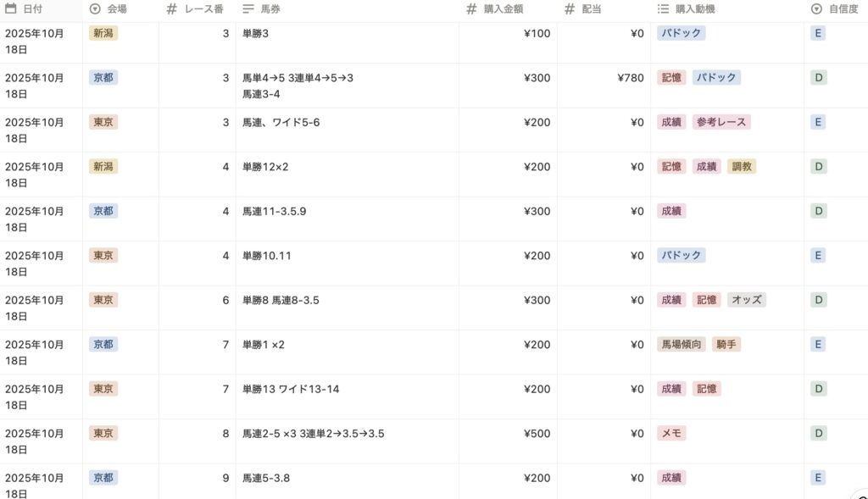The image size is (868, 499).
Task: Select the 参考レース motive tag
Action: 721,122
